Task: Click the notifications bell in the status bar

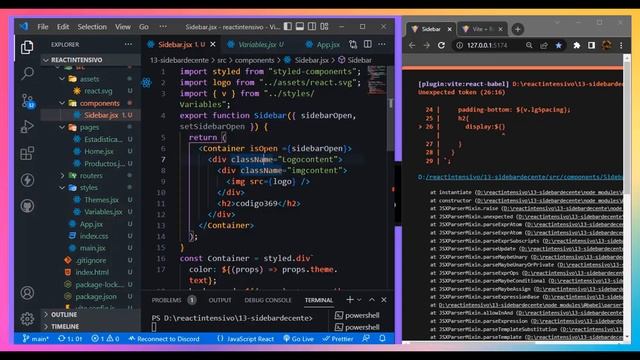Action: tap(382, 338)
